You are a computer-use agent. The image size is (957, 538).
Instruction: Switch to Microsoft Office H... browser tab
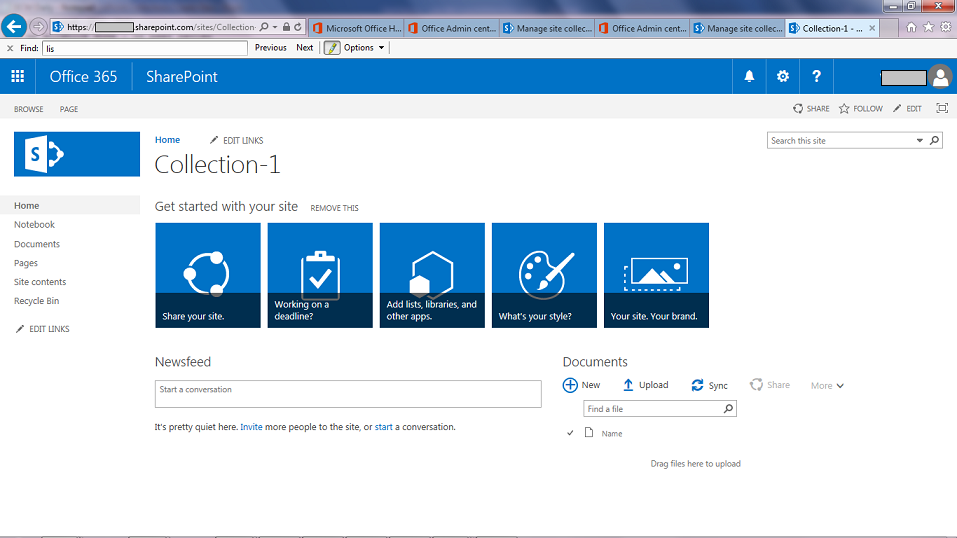357,28
